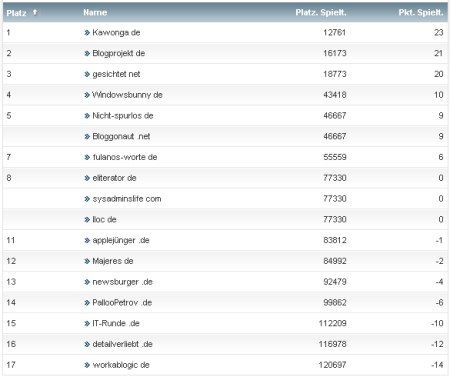Select the points value 10 in Windowsbunny row
Viewport: 450px width, 377px height.
(439, 95)
